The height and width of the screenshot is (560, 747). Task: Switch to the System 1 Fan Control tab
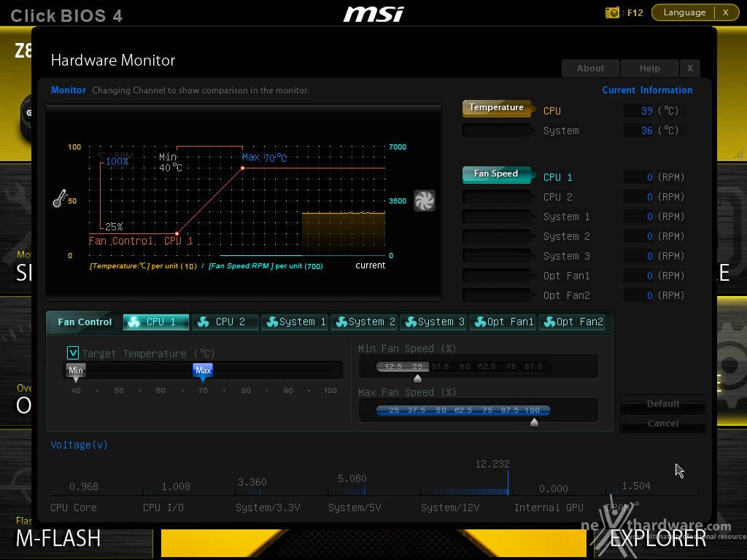(295, 322)
